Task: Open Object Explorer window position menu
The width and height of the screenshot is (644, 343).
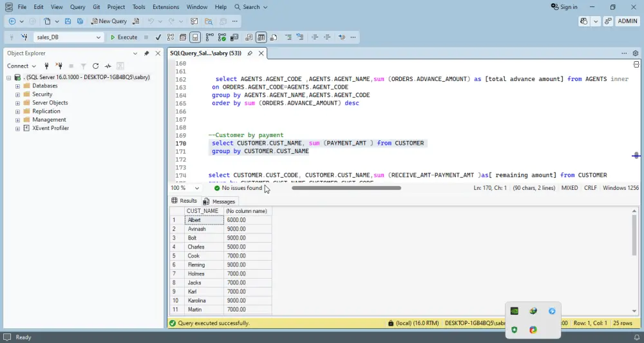Action: tap(135, 53)
